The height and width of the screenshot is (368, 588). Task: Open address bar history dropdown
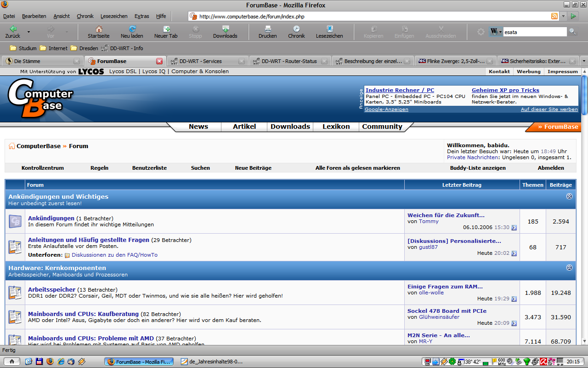(564, 16)
